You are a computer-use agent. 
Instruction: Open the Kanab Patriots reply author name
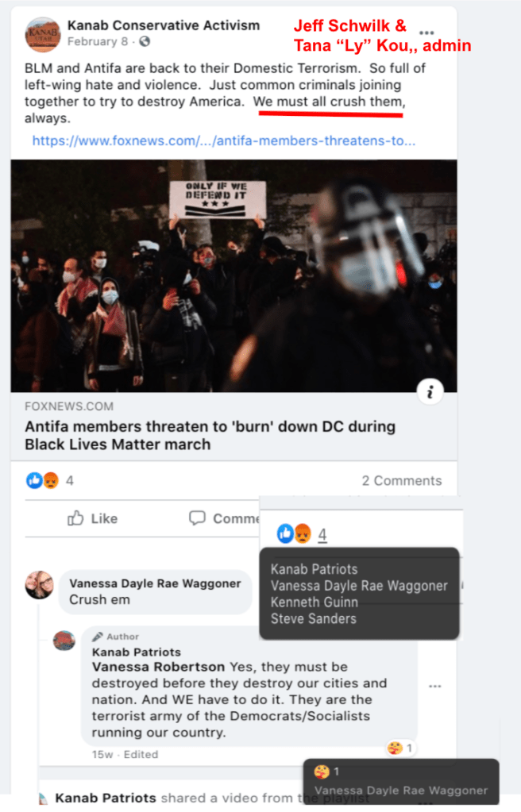(137, 652)
